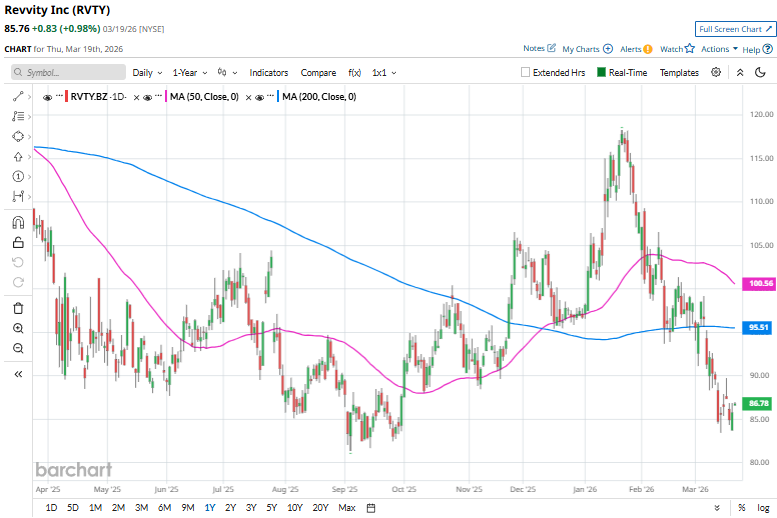Open the Daily interval dropdown
Viewport: 777px width, 518px height.
147,73
